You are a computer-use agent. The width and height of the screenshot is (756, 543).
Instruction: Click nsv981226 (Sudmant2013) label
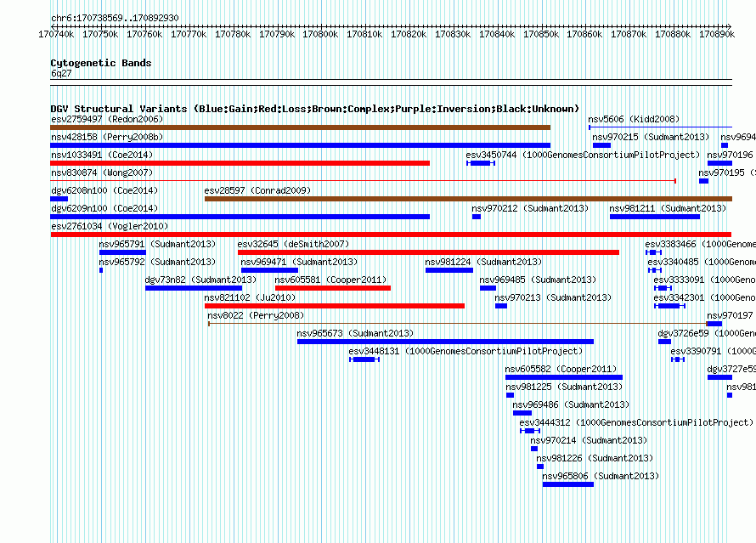(595, 458)
